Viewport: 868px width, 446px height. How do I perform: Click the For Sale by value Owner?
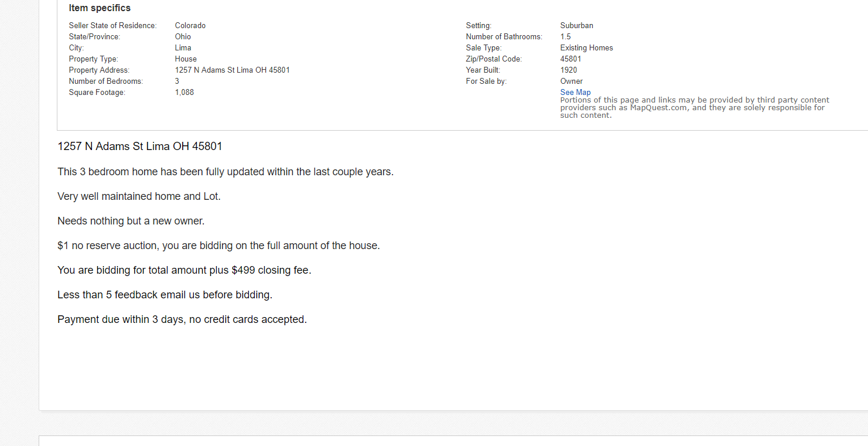pyautogui.click(x=572, y=81)
